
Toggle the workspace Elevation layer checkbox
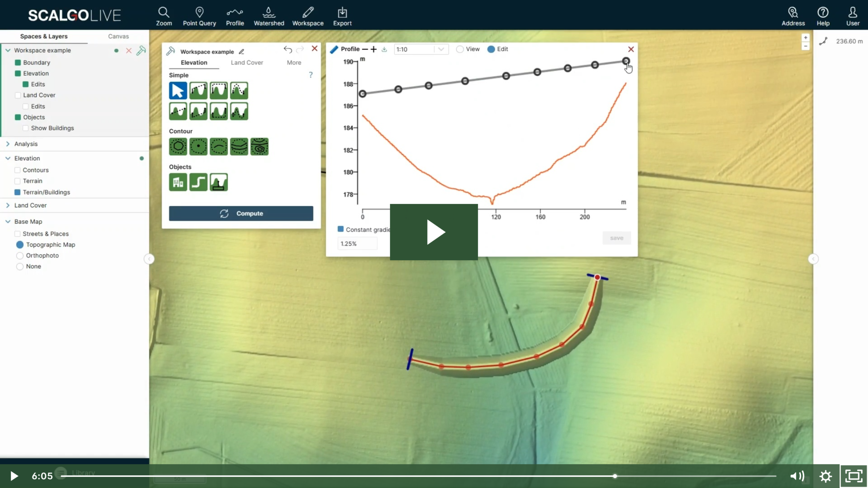pos(18,73)
